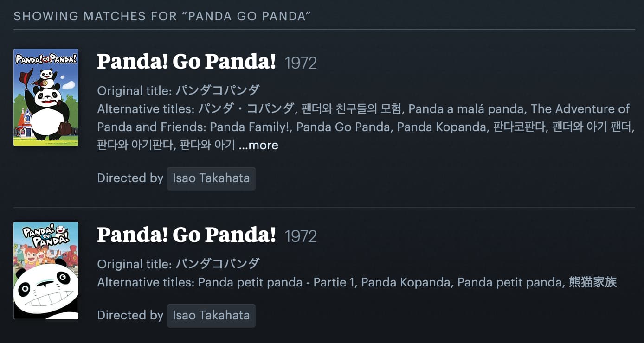The image size is (644, 343).
Task: Click the first result's Panda! Go Panda! title
Action: click(x=187, y=62)
